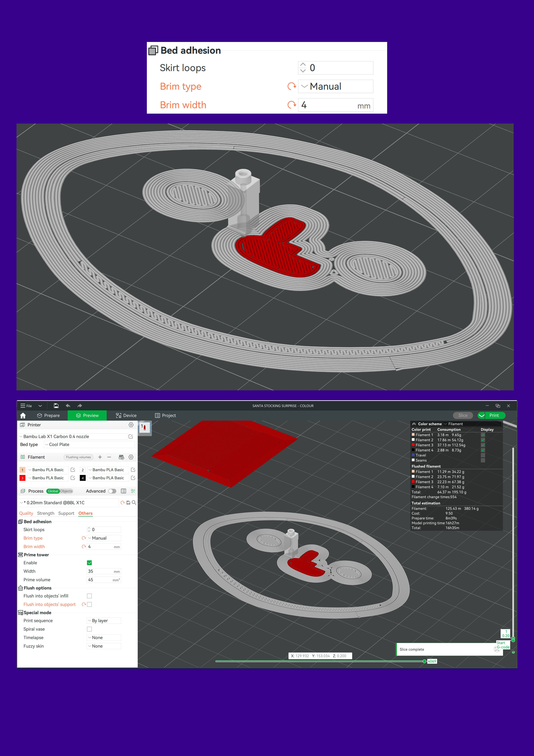Open the Strength settings tab

click(46, 513)
